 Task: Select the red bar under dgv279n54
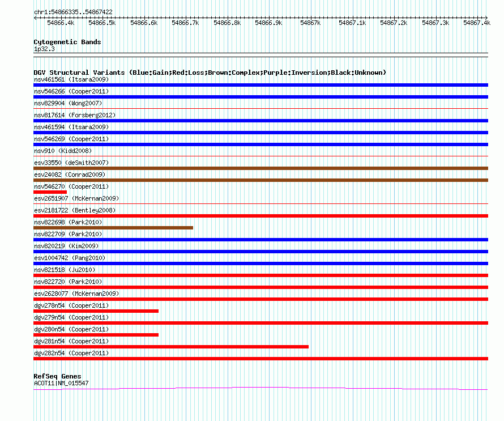point(260,323)
